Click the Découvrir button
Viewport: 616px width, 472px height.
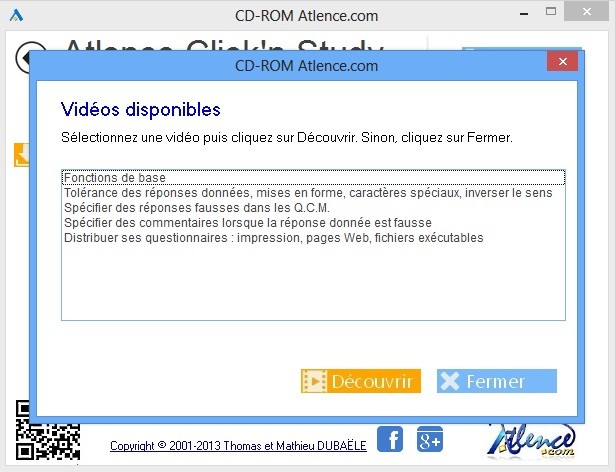point(361,381)
